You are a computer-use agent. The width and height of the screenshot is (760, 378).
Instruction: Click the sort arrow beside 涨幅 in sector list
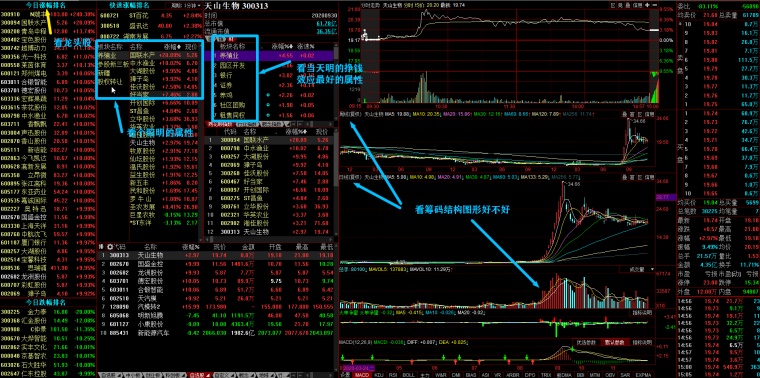click(x=291, y=47)
